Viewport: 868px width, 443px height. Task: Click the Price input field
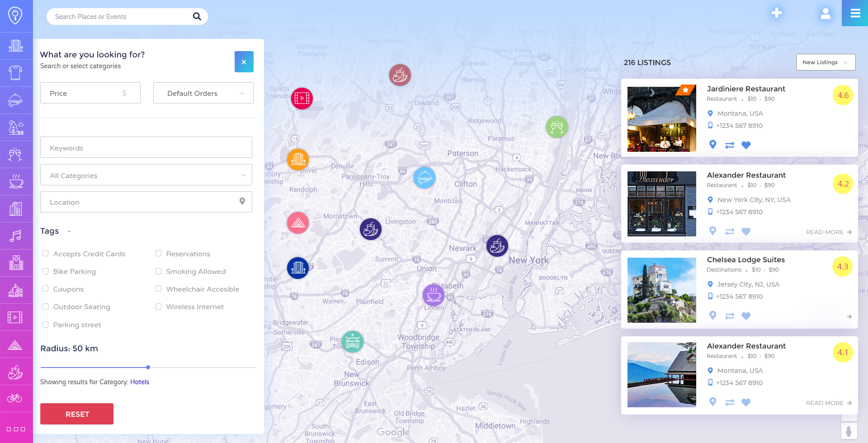pos(90,93)
